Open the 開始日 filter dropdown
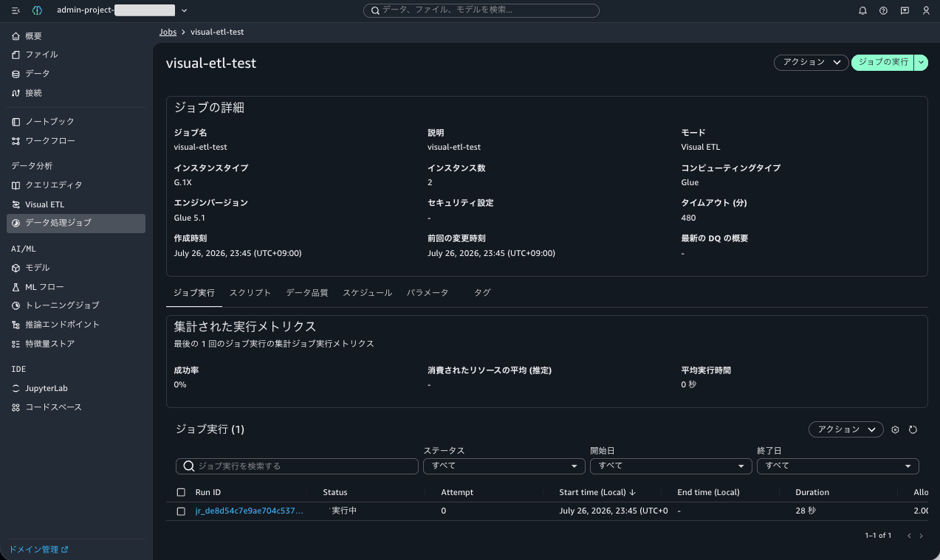The image size is (940, 560). [x=671, y=466]
